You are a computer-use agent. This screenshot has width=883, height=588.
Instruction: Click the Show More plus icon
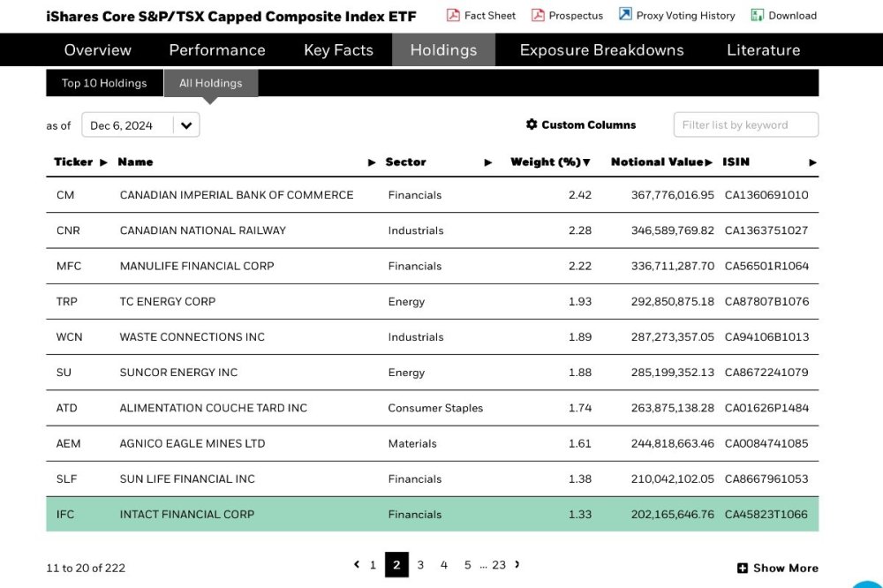[743, 568]
